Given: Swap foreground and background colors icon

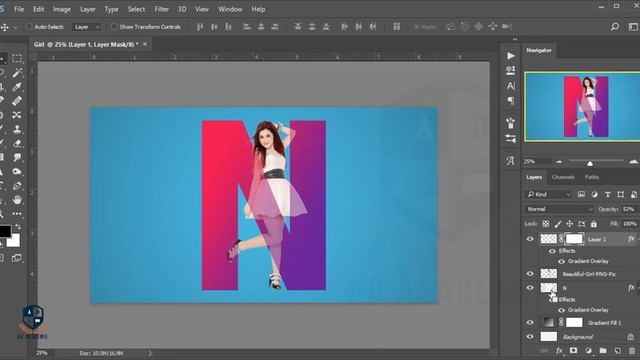Looking at the screenshot, I should coord(18,227).
